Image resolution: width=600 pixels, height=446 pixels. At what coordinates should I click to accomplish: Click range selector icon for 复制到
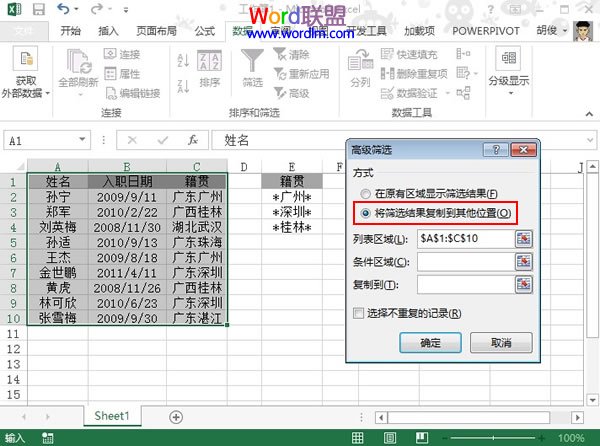[523, 285]
